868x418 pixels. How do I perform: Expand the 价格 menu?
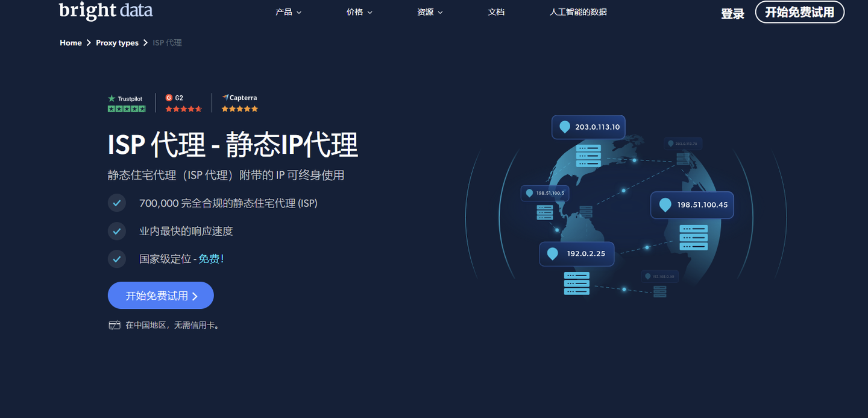point(359,12)
